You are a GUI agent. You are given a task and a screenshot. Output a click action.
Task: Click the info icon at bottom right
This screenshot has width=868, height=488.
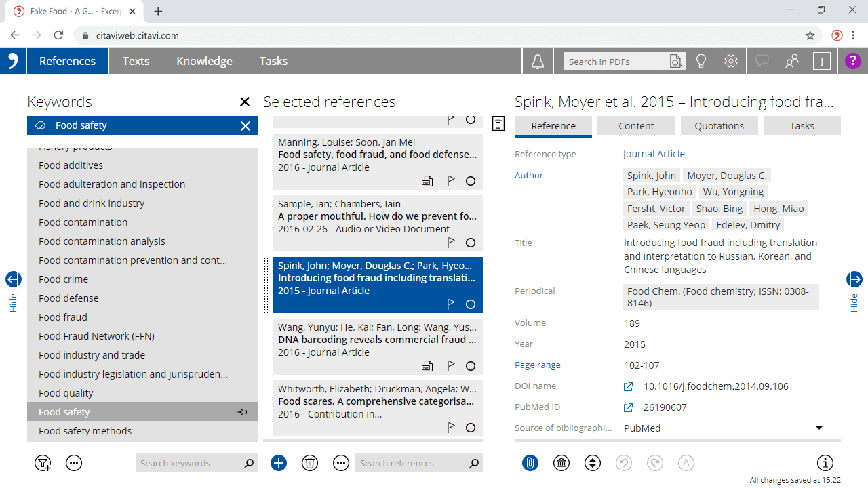[825, 463]
